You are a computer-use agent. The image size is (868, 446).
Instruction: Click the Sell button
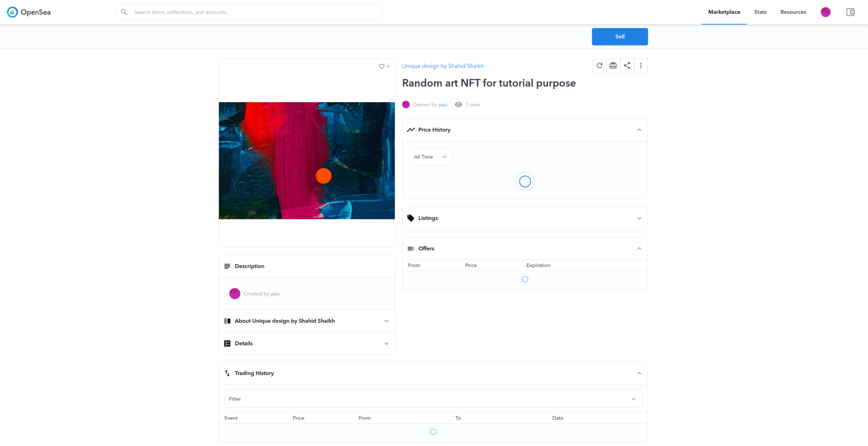[x=620, y=36]
